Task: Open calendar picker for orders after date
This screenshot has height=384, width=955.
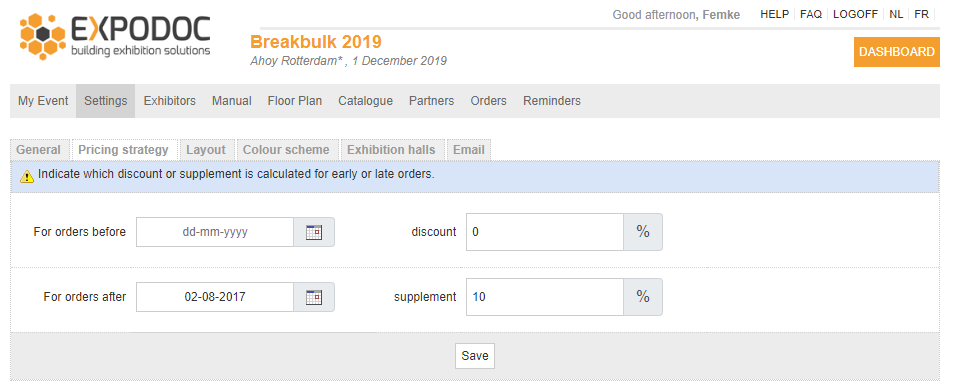Action: 314,297
